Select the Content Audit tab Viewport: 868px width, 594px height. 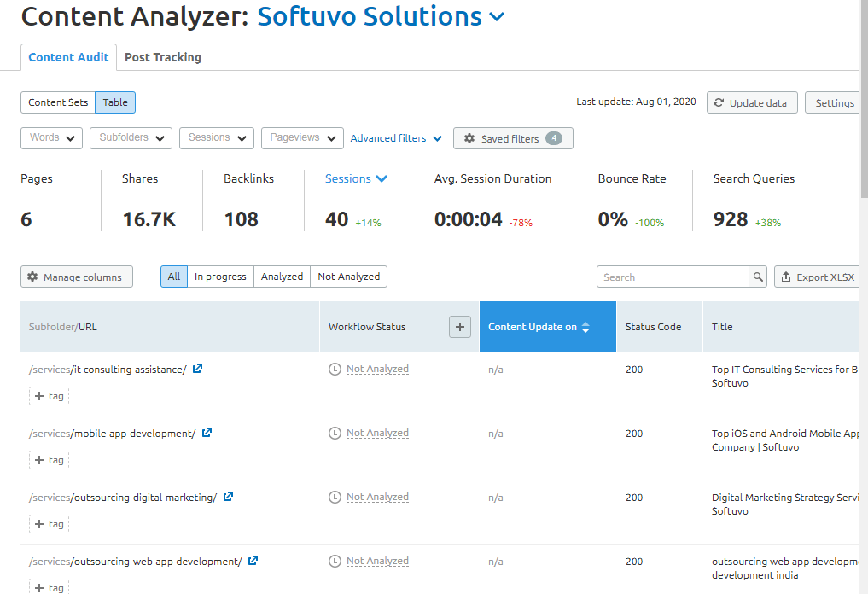coord(68,57)
